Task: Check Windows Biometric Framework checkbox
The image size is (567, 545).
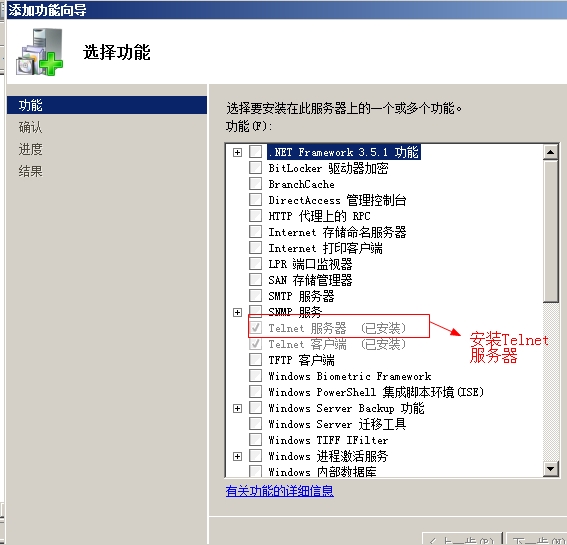Action: [255, 376]
